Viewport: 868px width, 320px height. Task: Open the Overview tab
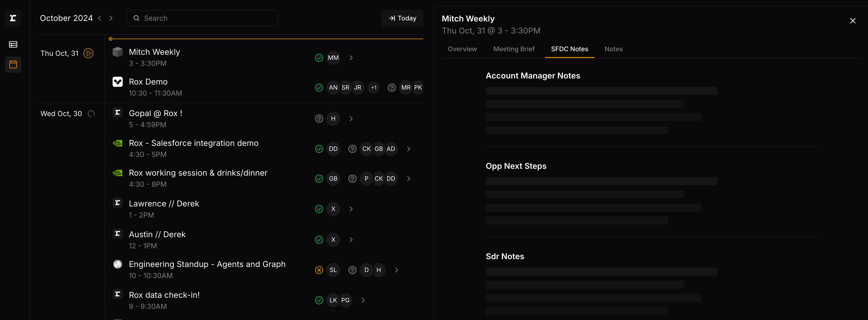tap(462, 49)
